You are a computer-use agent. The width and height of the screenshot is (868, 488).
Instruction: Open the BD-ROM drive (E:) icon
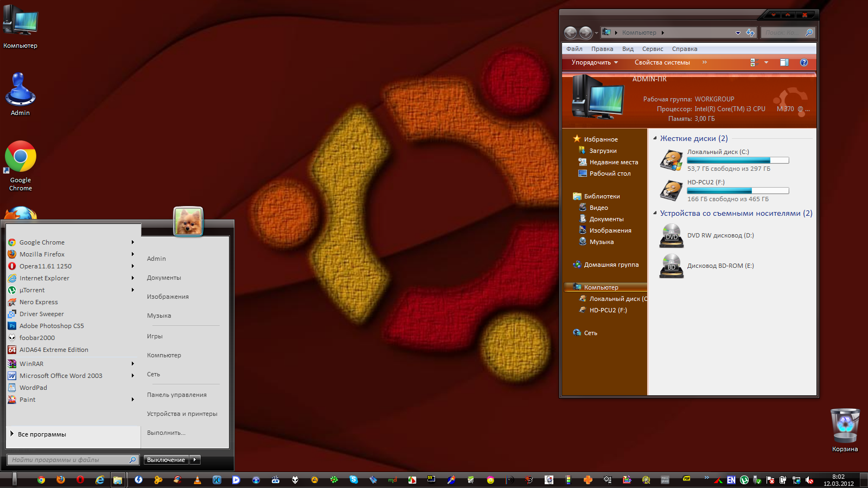pos(672,266)
